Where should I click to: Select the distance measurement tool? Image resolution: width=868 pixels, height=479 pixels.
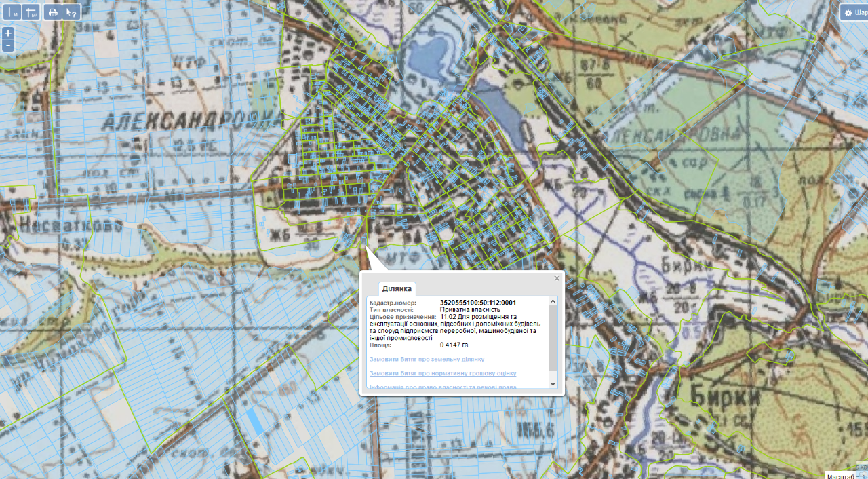coord(12,12)
